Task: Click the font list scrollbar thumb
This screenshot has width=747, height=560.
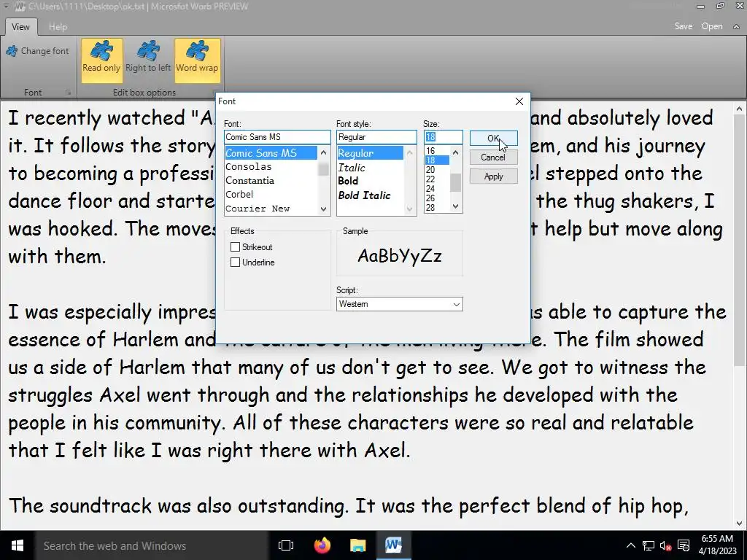Action: (324, 169)
